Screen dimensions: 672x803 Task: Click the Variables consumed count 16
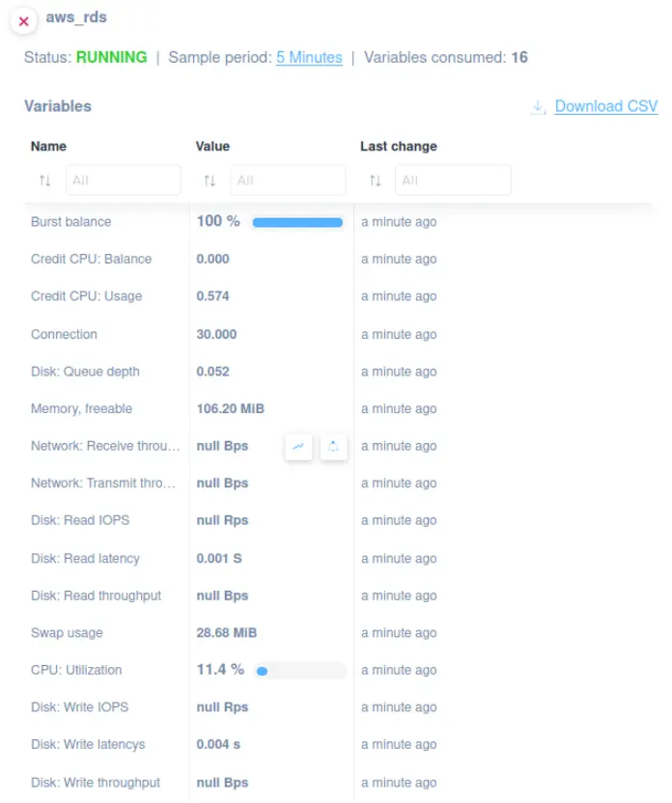pos(519,57)
